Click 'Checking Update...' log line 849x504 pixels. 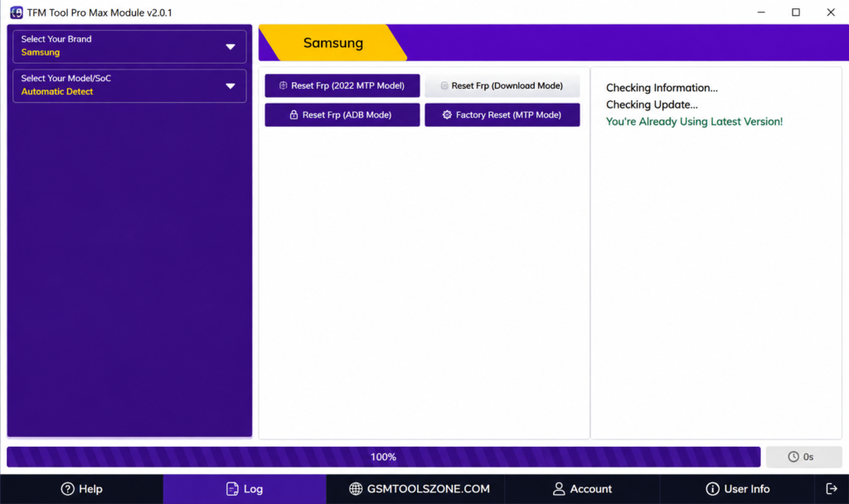(652, 104)
